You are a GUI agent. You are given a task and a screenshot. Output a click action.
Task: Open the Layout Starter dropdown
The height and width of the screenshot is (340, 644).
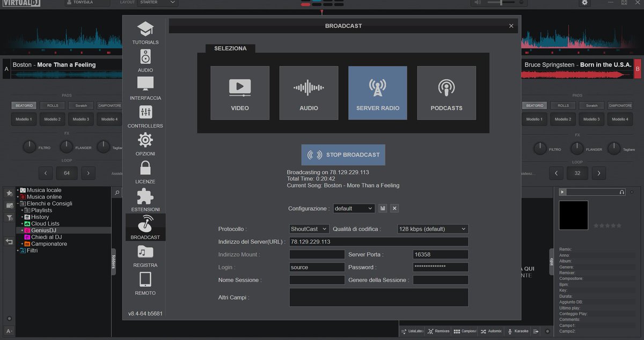(x=157, y=3)
